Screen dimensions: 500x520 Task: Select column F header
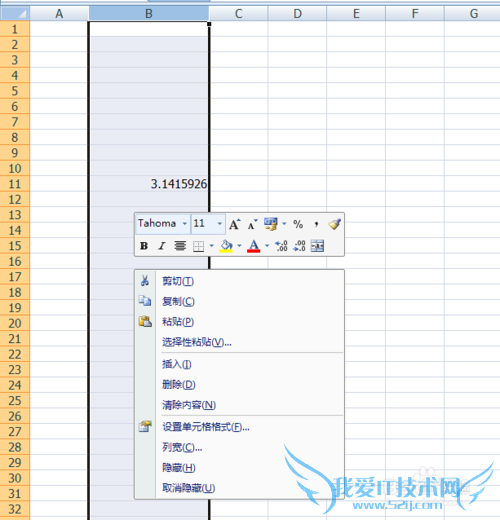pyautogui.click(x=415, y=14)
